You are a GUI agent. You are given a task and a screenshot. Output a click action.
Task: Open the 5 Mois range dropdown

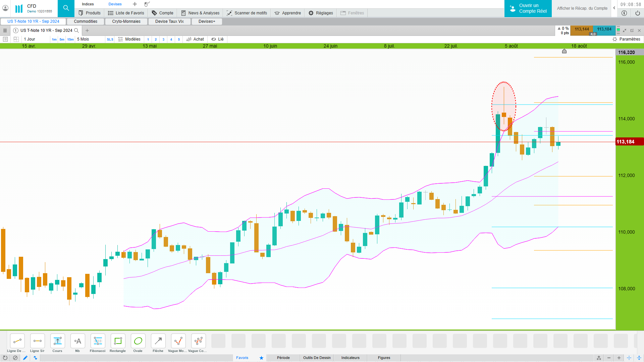click(83, 39)
